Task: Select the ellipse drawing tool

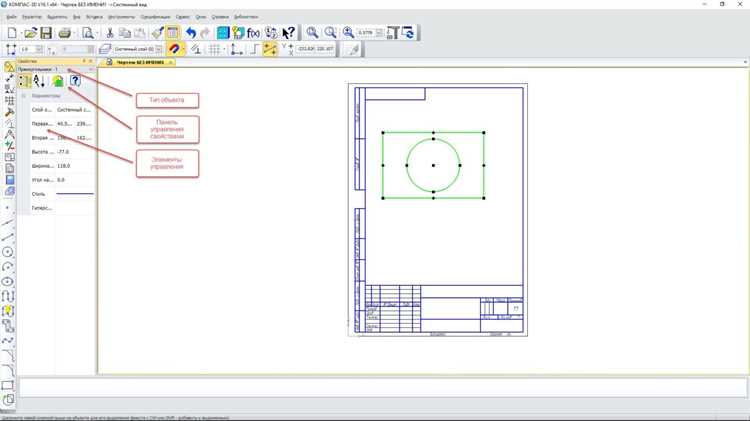Action: (8, 282)
